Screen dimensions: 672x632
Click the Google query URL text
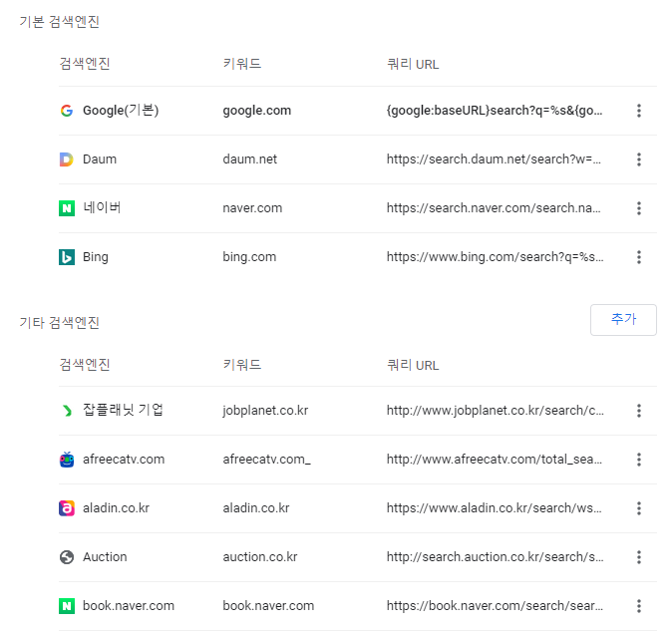pyautogui.click(x=495, y=111)
